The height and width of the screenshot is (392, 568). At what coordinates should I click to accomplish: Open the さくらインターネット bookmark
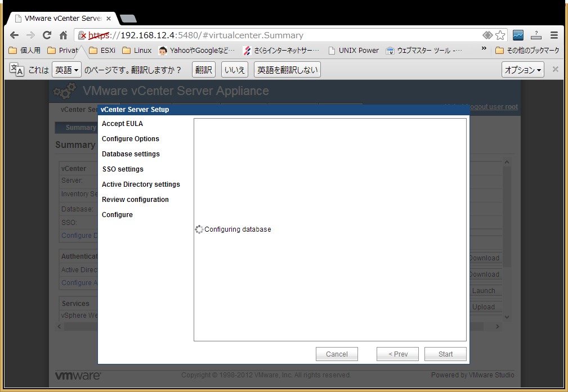[281, 50]
